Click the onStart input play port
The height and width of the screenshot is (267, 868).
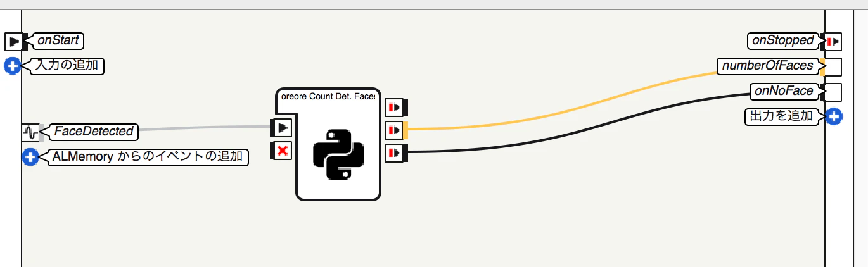coord(13,42)
